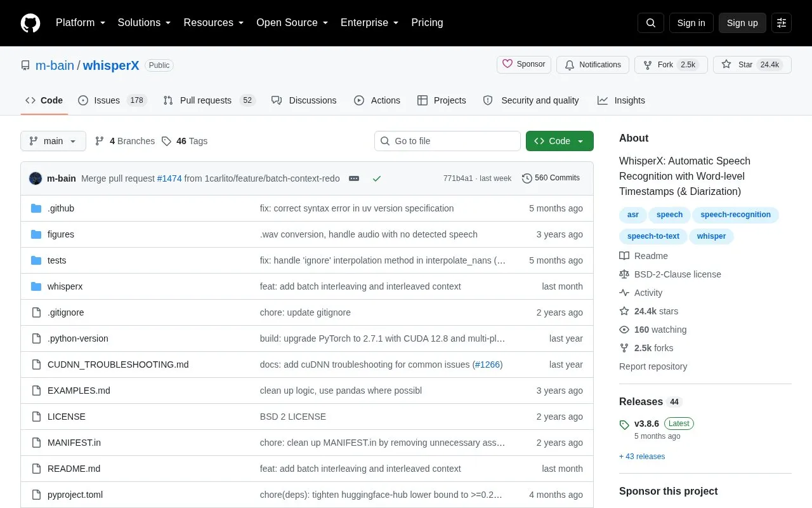Click the figures folder icon
Viewport: 812px width, 508px height.
[36, 234]
